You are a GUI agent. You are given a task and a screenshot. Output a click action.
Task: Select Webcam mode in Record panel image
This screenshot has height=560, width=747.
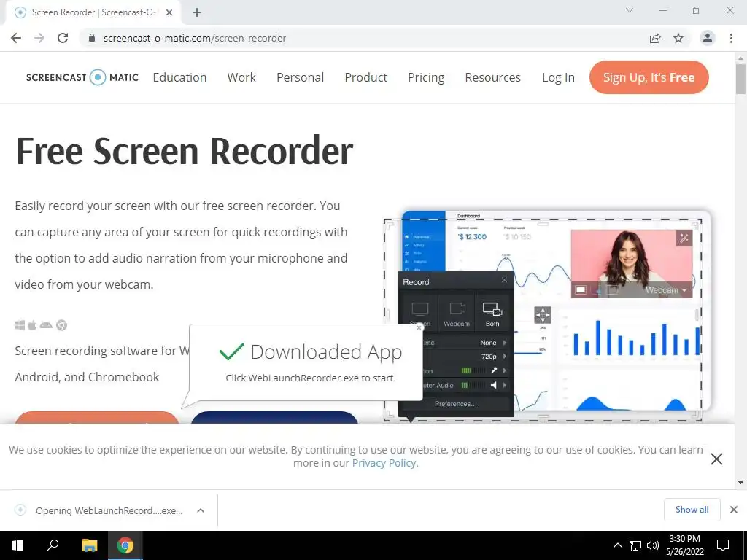click(x=457, y=314)
